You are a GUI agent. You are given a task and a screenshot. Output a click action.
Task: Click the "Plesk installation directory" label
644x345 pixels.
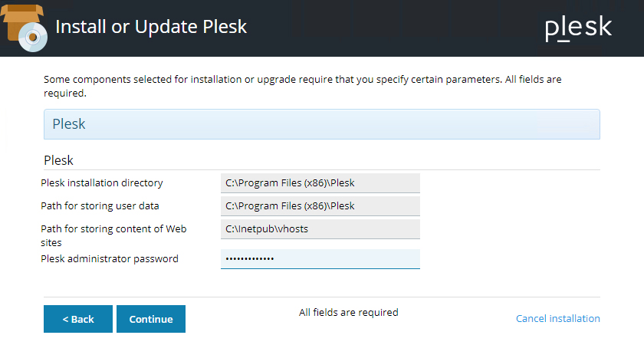click(102, 183)
